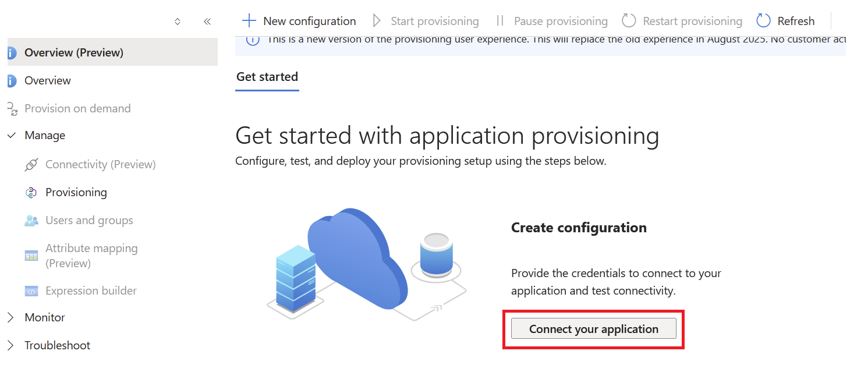This screenshot has height=372, width=868.
Task: Expand the Troubleshoot section
Action: click(x=11, y=346)
